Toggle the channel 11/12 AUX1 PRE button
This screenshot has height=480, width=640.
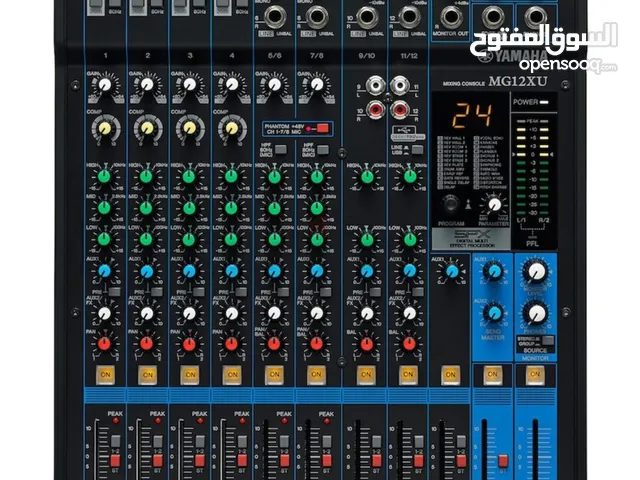pos(418,292)
